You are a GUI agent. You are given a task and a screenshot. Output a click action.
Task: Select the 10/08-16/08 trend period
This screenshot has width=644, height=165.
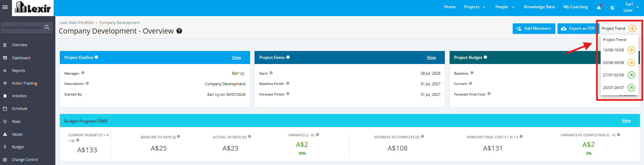(613, 50)
